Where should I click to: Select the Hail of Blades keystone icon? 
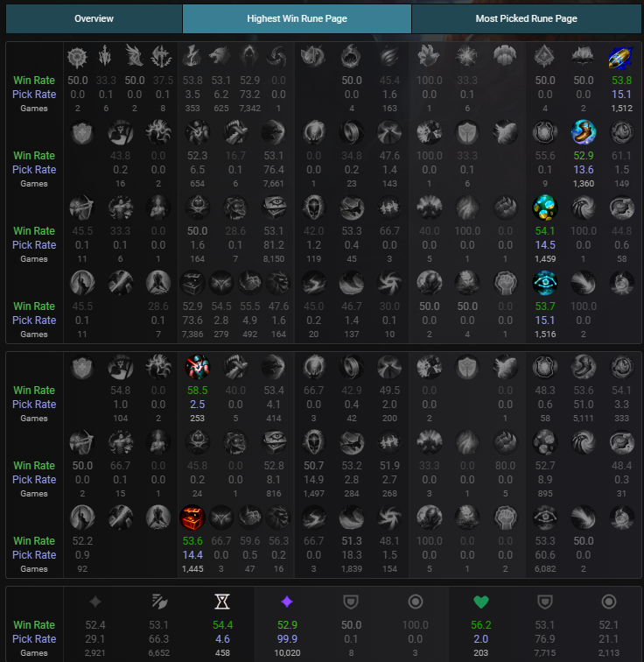[278, 58]
